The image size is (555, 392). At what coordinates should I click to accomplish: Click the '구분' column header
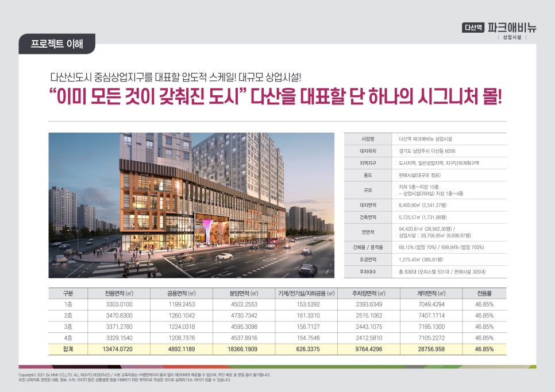coord(68,293)
